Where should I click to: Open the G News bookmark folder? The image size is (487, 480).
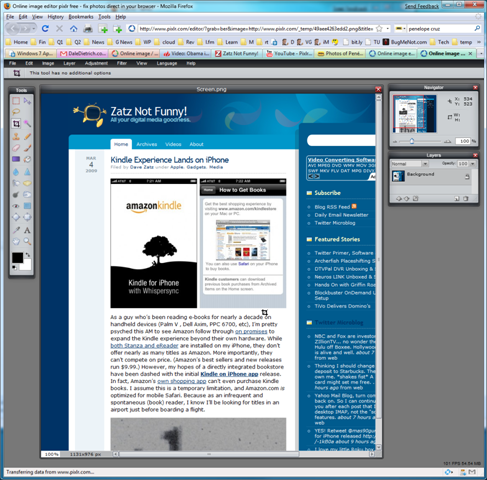point(120,42)
